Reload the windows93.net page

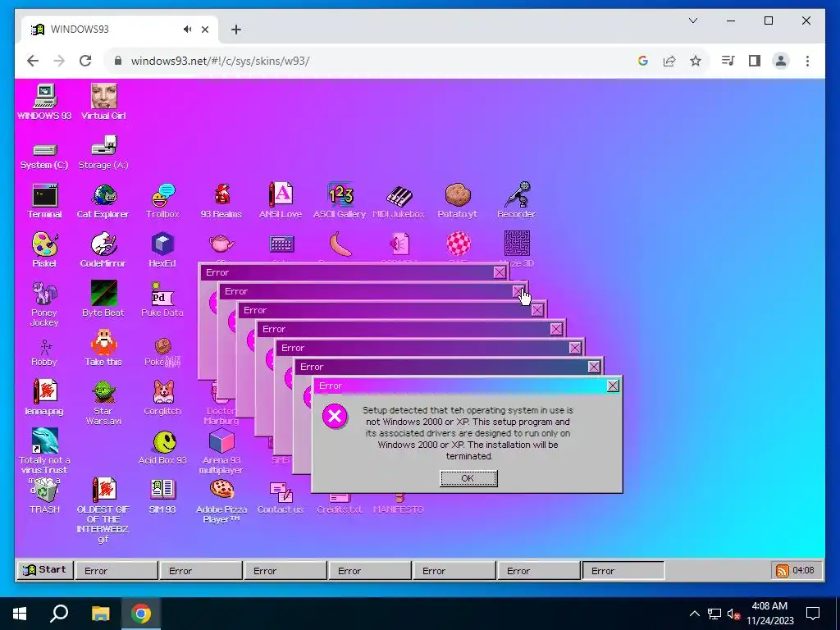[85, 61]
